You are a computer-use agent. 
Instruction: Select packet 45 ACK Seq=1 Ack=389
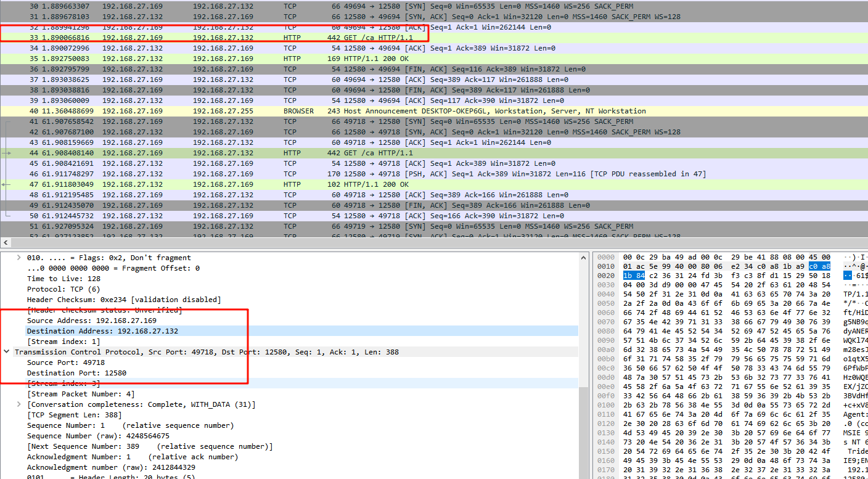434,163
